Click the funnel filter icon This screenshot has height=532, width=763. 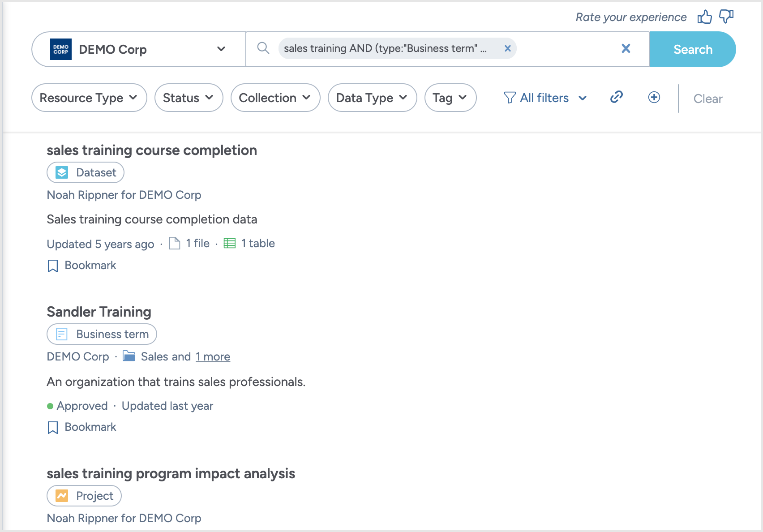(x=510, y=98)
